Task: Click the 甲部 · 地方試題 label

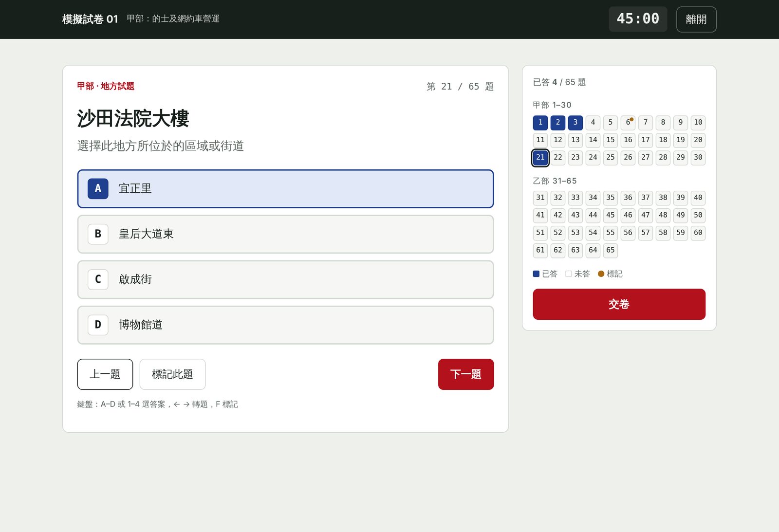Action: (106, 86)
